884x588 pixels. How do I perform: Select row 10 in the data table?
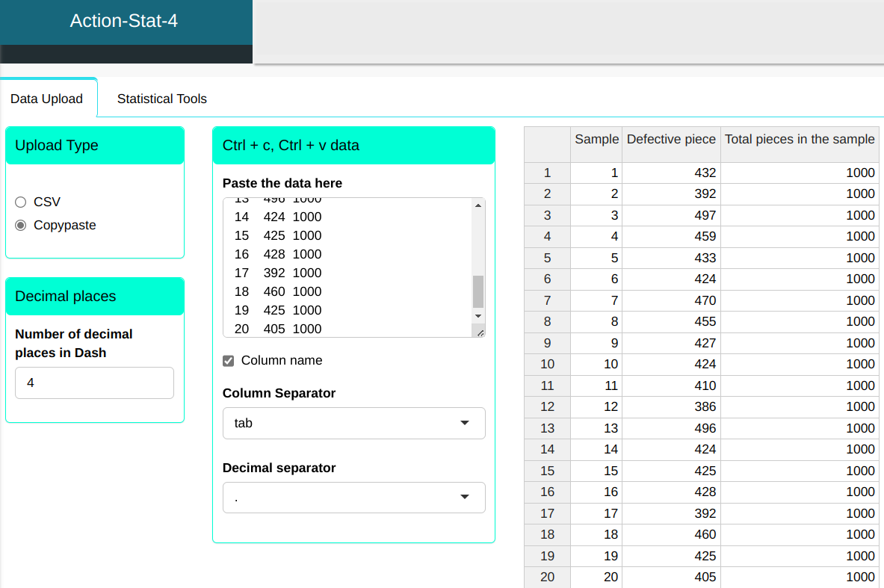click(548, 365)
